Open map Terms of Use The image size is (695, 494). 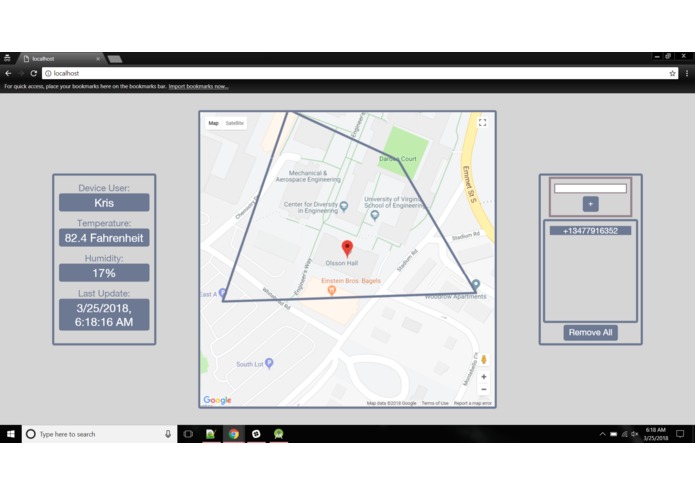point(435,403)
